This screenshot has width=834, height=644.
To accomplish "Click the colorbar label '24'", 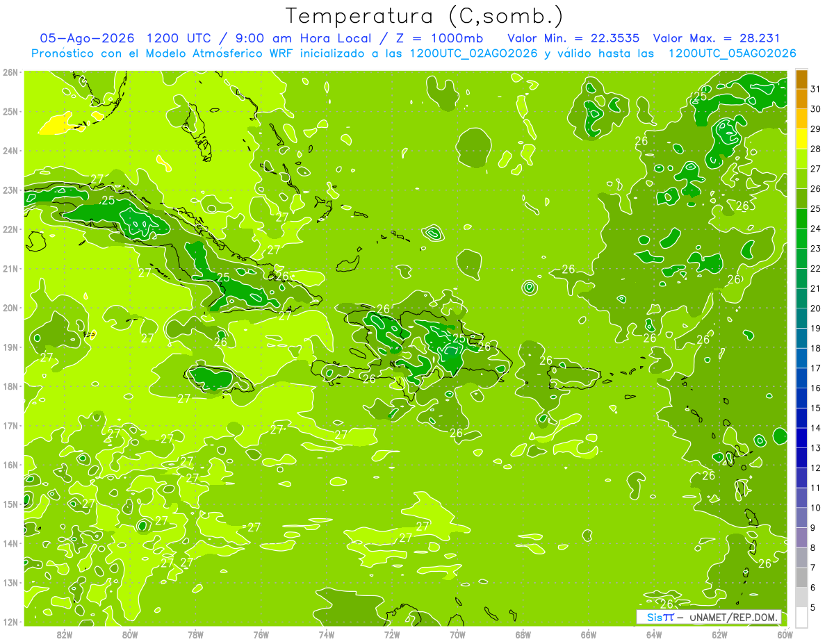I will [816, 229].
